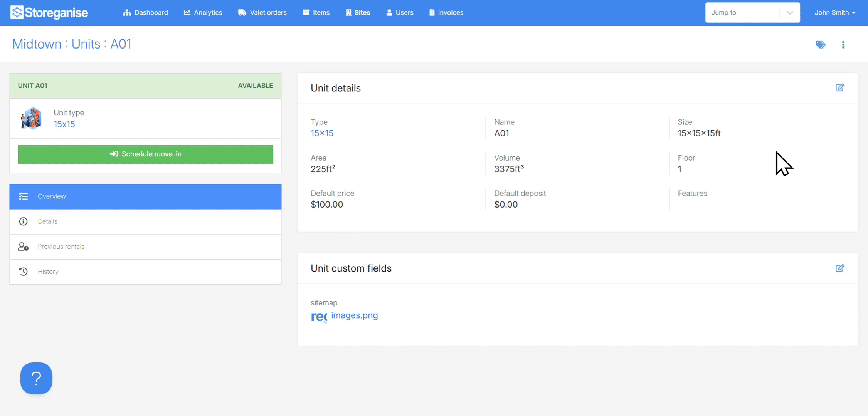The width and height of the screenshot is (868, 416).
Task: Open Valet orders in navigation
Action: pos(262,13)
